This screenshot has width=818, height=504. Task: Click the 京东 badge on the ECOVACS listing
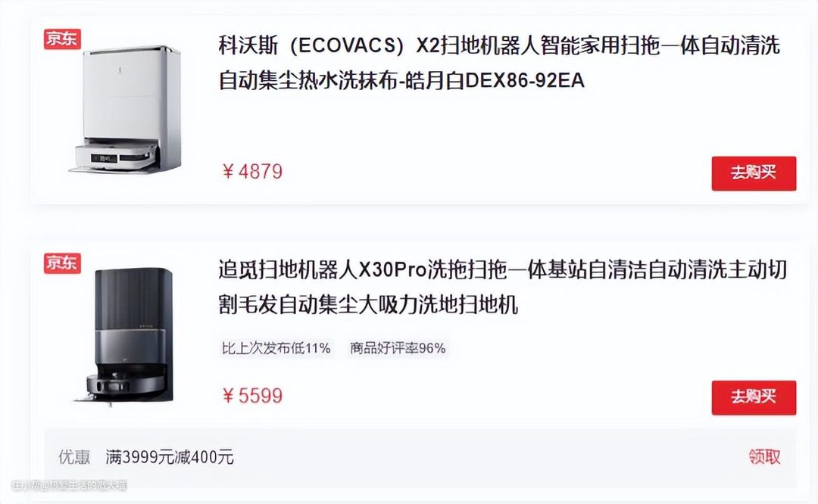(x=62, y=39)
